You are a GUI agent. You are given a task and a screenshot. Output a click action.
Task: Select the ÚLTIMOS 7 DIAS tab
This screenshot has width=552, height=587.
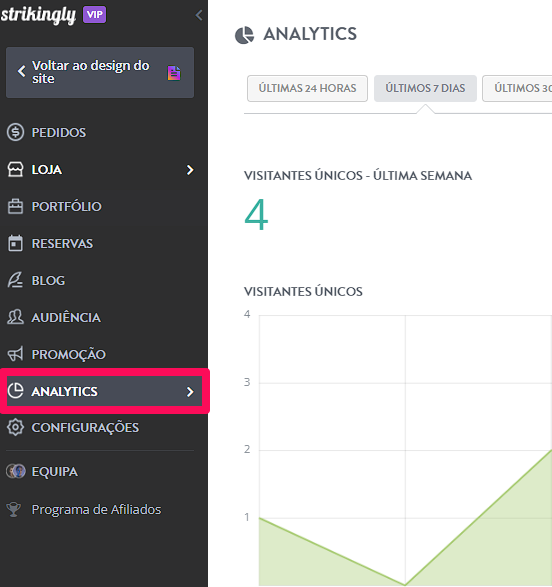[425, 88]
